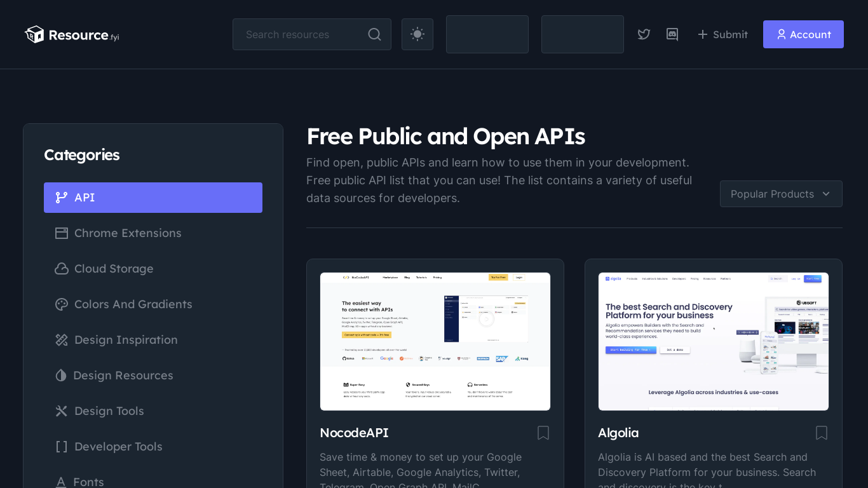The image size is (868, 488).
Task: Select the Cloud Storage cloud icon
Action: click(61, 269)
